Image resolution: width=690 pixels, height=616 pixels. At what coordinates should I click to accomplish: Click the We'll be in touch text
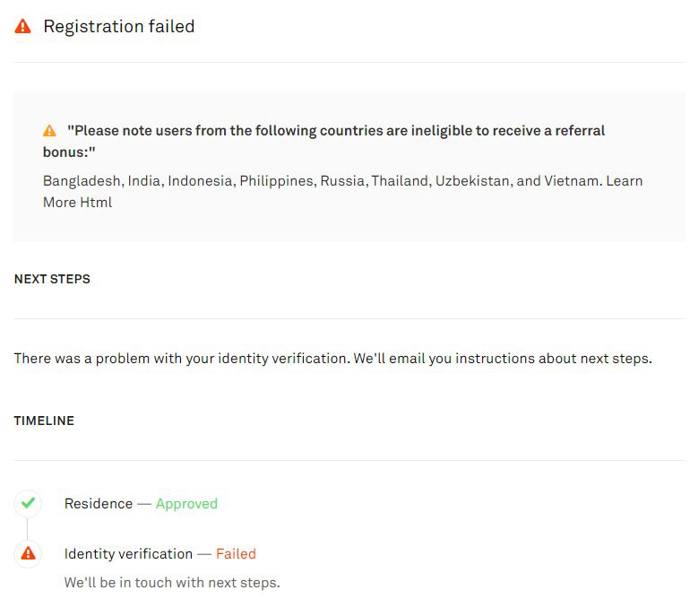172,583
